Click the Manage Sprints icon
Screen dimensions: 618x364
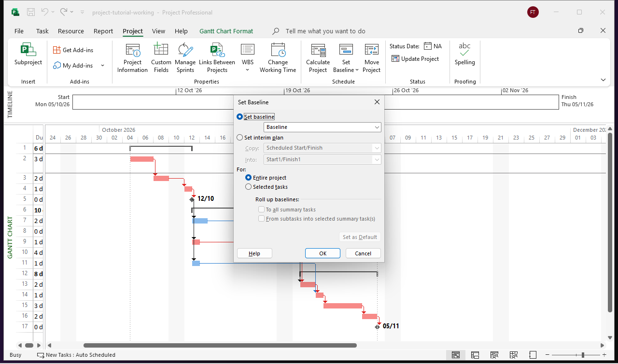tap(185, 50)
